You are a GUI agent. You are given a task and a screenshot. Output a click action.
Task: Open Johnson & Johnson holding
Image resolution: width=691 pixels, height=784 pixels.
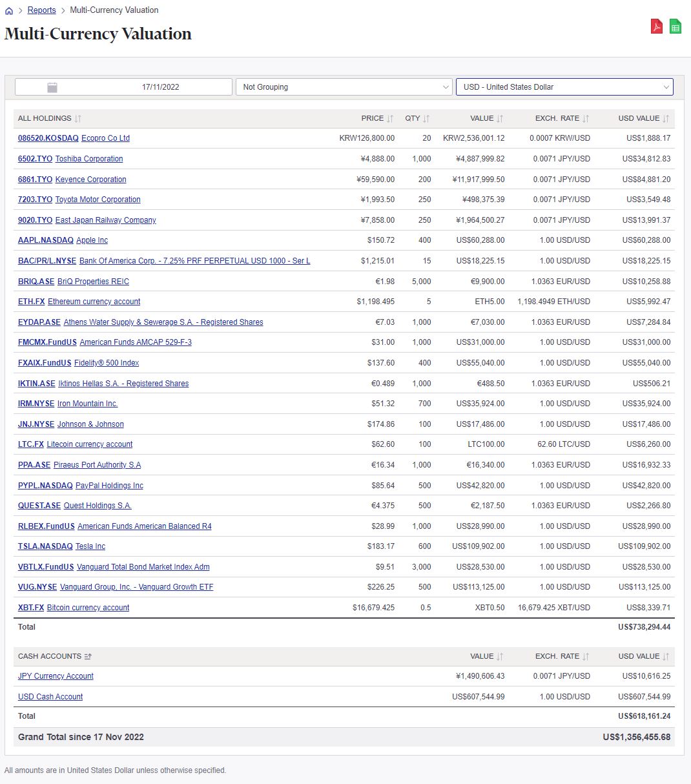tap(90, 424)
